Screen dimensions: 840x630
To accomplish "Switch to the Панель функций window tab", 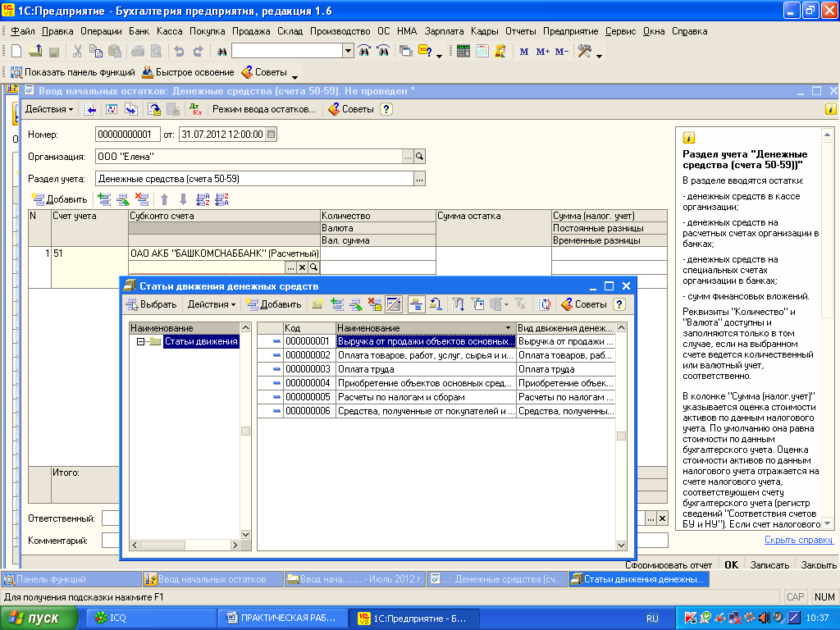I will pyautogui.click(x=71, y=579).
